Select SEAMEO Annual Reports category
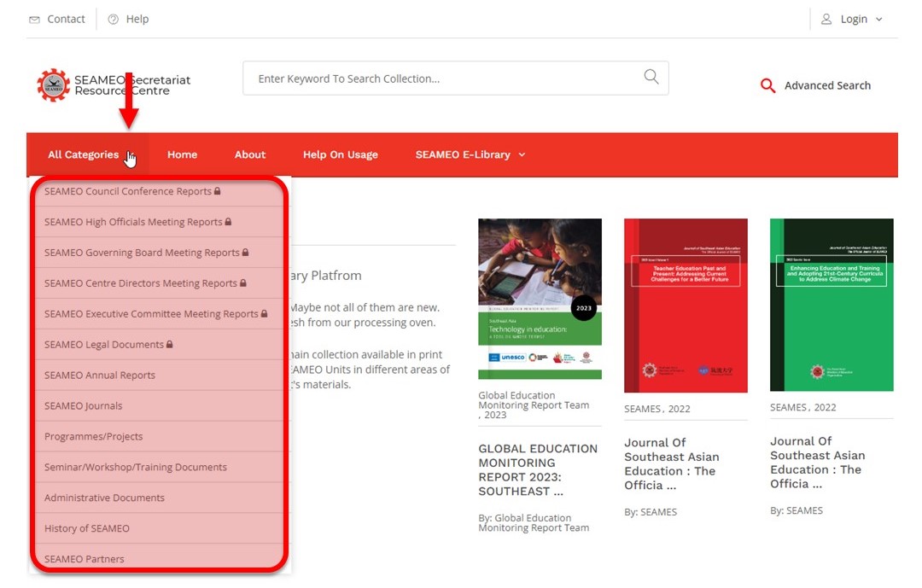This screenshot has height=588, width=922. click(x=100, y=375)
